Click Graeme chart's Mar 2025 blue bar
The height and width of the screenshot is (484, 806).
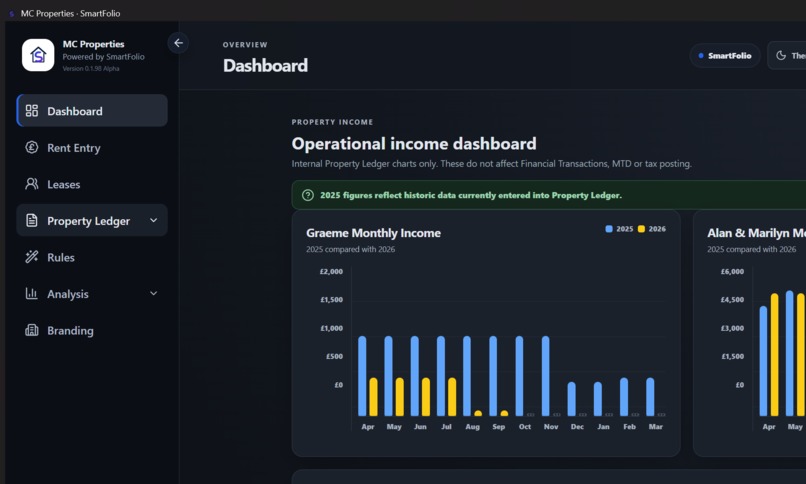[x=650, y=397]
